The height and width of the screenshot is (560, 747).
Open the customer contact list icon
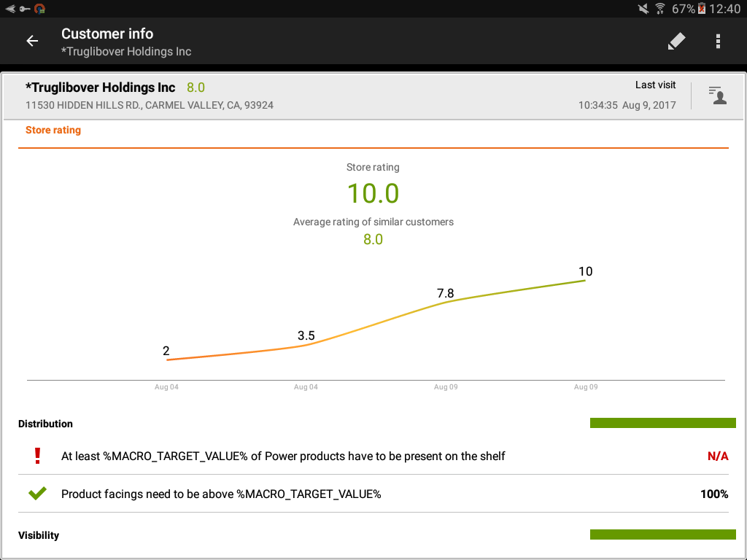click(718, 95)
